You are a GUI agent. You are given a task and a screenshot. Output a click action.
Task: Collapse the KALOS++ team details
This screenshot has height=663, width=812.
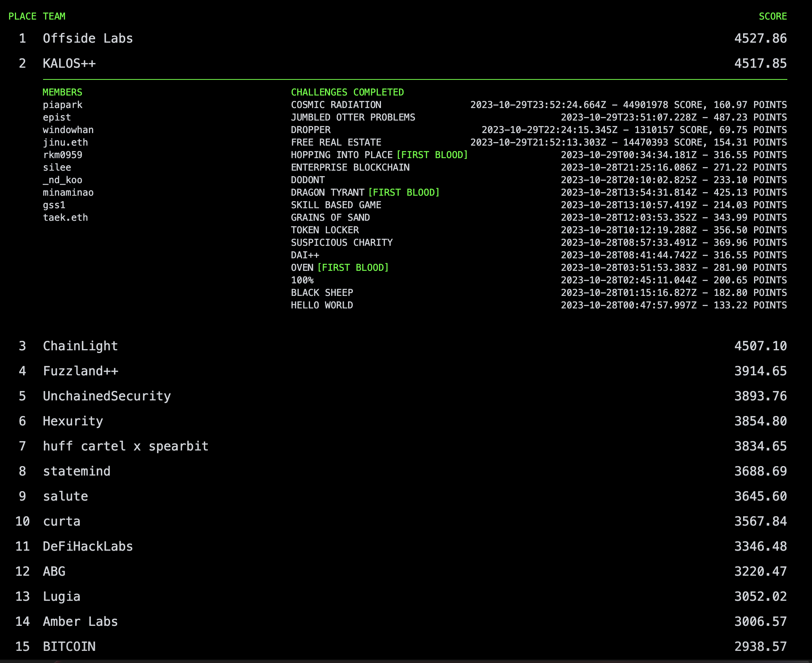pos(69,63)
